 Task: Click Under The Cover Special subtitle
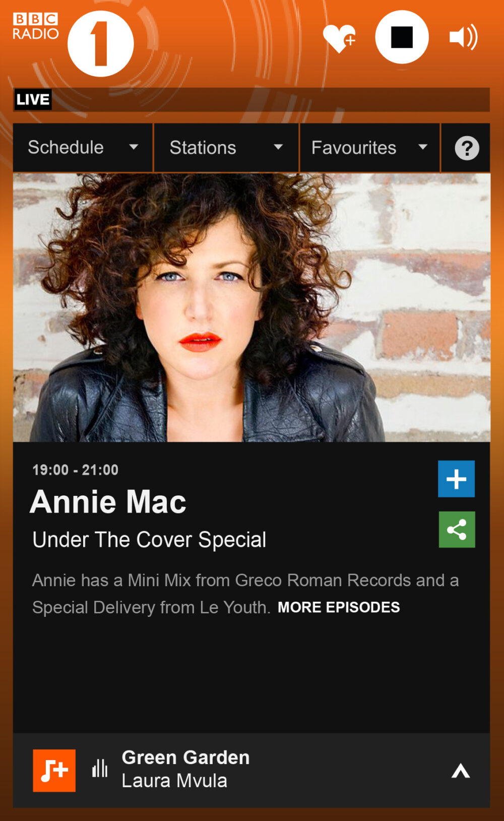coord(149,540)
